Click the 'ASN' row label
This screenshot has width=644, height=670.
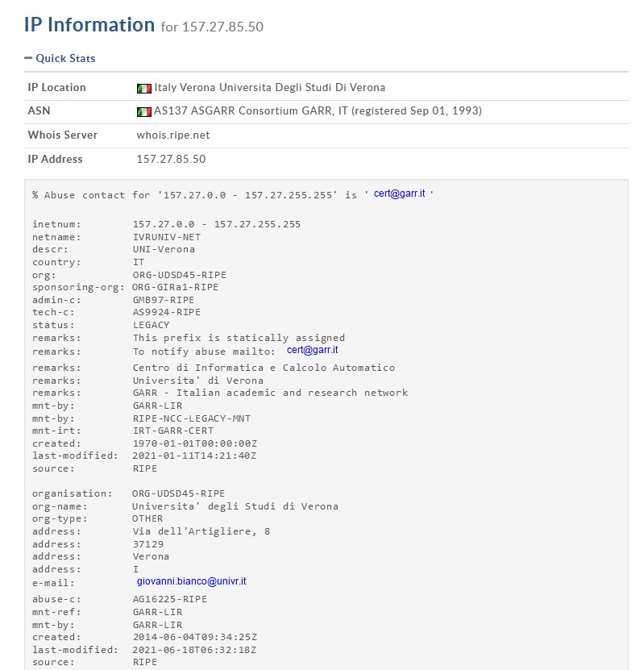click(39, 111)
